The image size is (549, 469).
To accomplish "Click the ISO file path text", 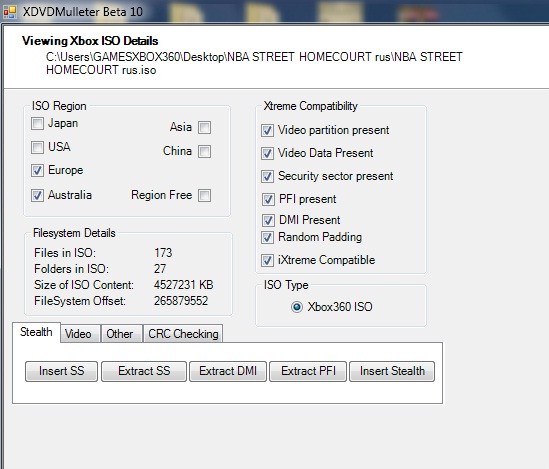I will point(254,63).
